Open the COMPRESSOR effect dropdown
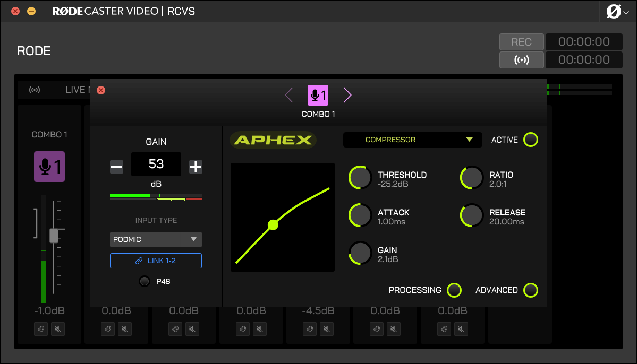Screen dimensions: 637x364 pyautogui.click(x=412, y=140)
